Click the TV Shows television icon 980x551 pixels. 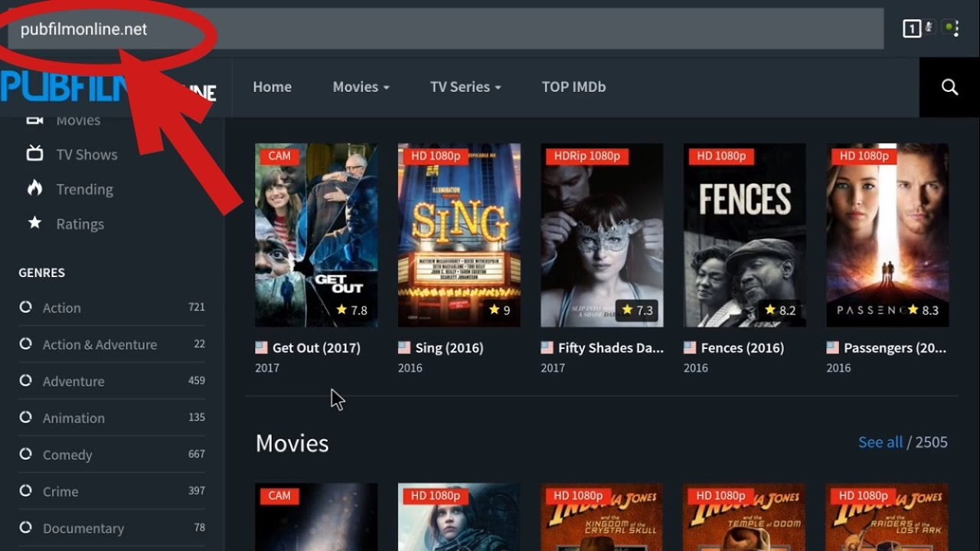click(x=35, y=154)
